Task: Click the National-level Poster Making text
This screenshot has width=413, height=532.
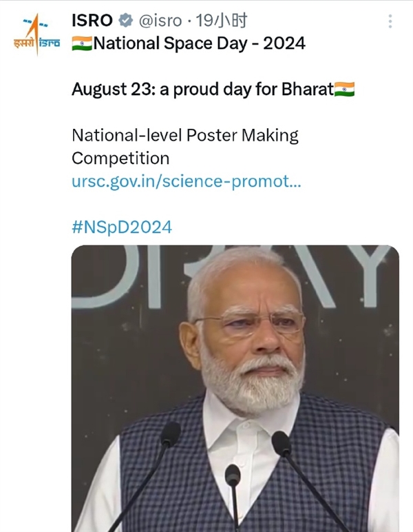Action: tap(185, 135)
